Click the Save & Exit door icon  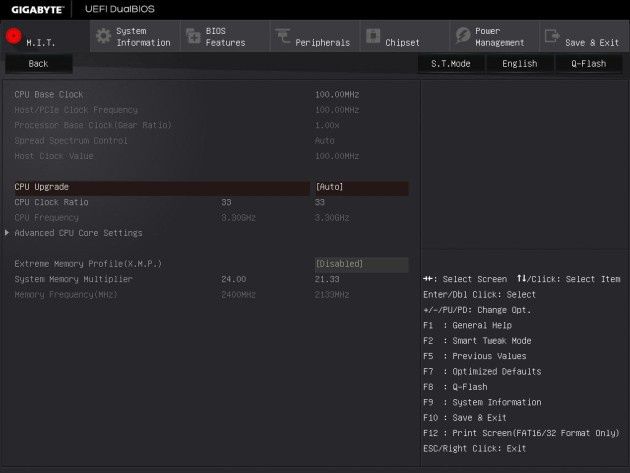[x=552, y=36]
